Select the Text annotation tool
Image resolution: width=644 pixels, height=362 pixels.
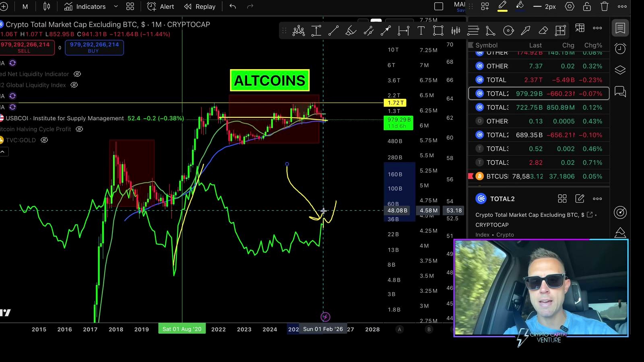click(x=421, y=31)
